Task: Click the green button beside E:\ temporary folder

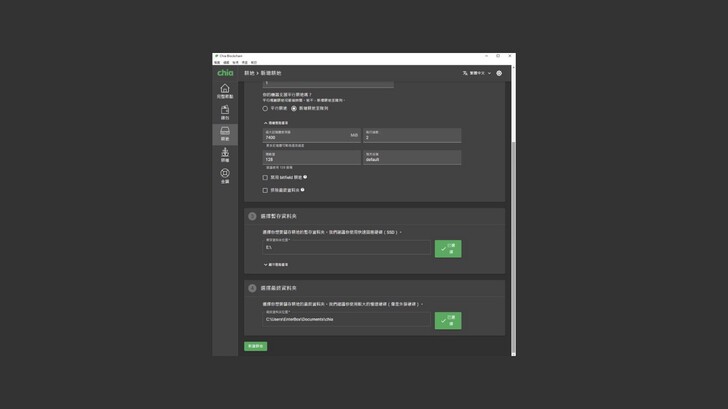Action: [448, 248]
